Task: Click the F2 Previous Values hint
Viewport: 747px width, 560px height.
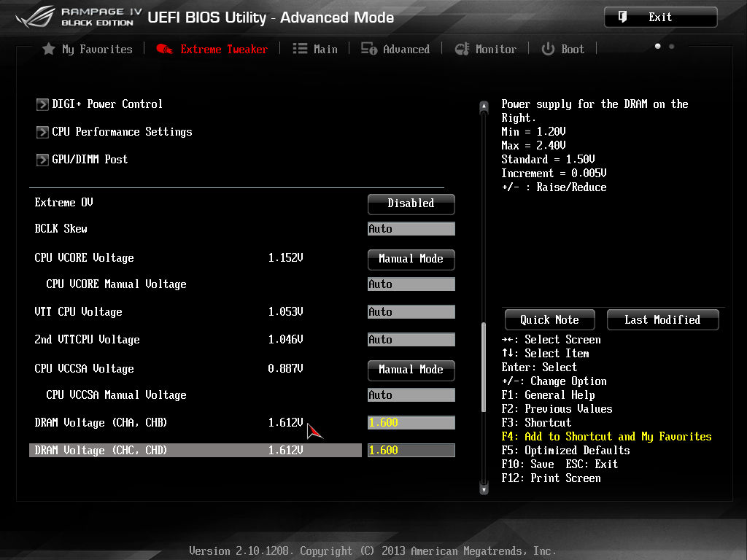Action: pos(557,409)
